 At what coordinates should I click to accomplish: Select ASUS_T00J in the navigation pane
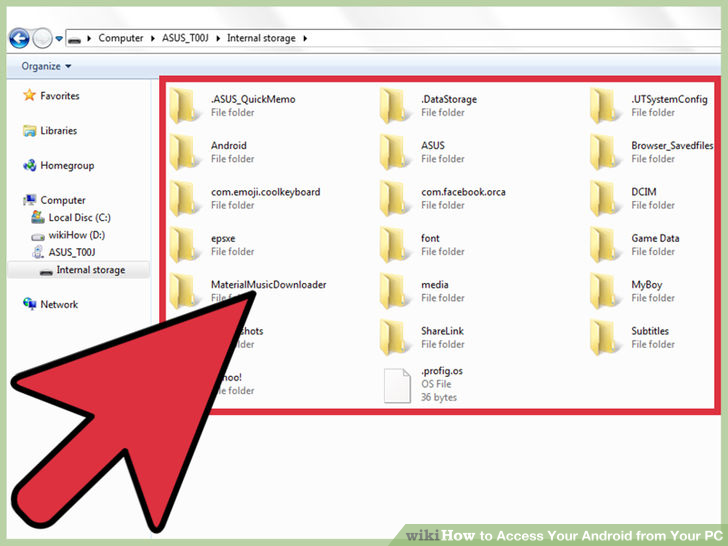pyautogui.click(x=72, y=252)
